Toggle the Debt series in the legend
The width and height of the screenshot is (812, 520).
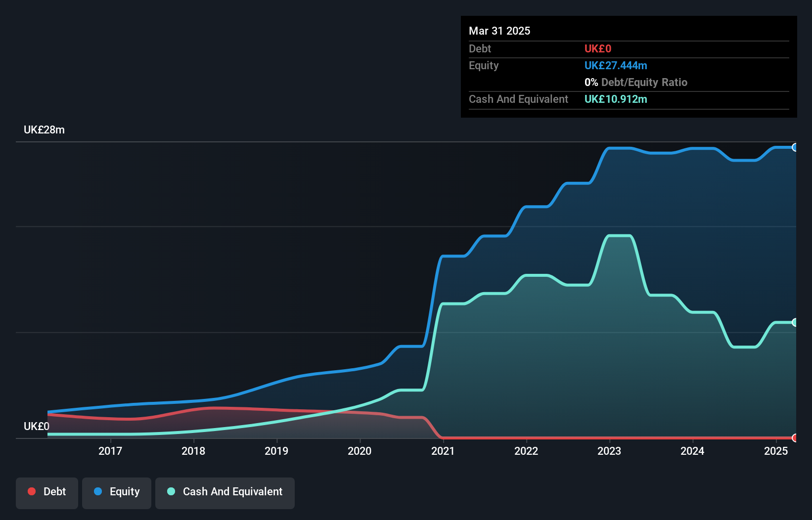click(x=46, y=492)
